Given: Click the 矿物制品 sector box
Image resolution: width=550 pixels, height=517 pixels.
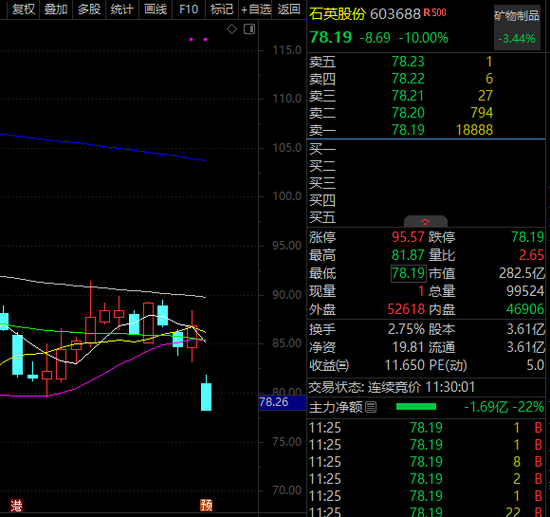Looking at the screenshot, I should tap(517, 27).
